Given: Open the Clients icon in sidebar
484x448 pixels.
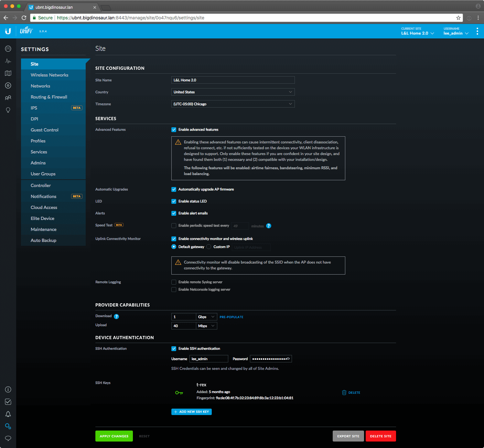Looking at the screenshot, I should coord(8,98).
